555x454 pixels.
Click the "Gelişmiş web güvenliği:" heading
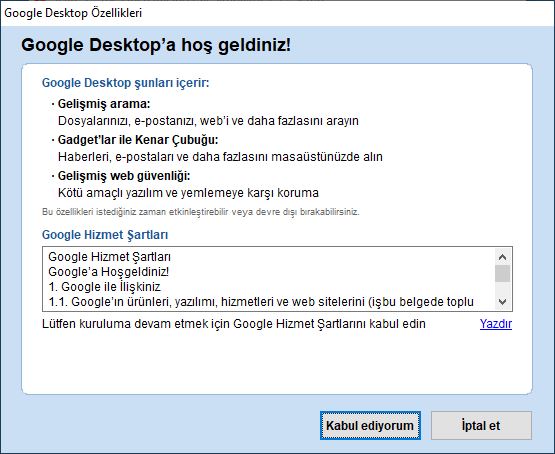[x=124, y=176]
